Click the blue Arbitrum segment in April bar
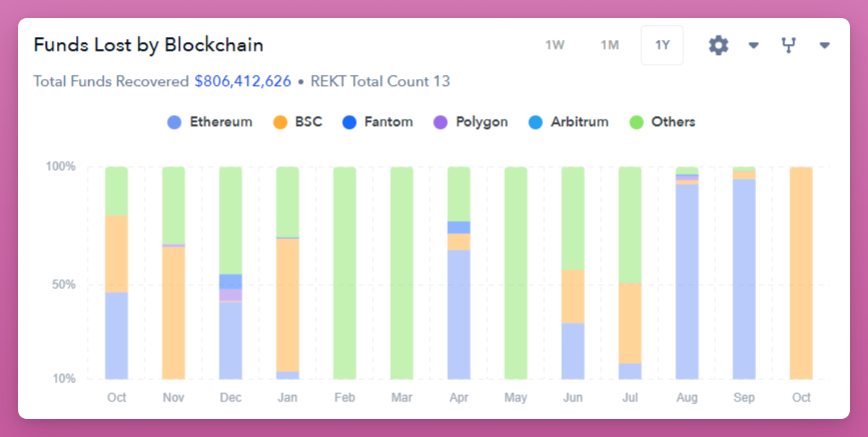This screenshot has width=868, height=437. tap(459, 227)
